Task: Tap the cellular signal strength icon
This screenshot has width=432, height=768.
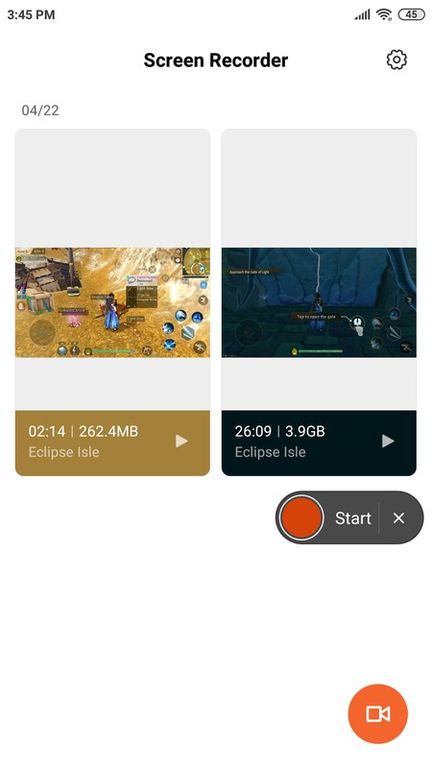Action: [x=362, y=15]
